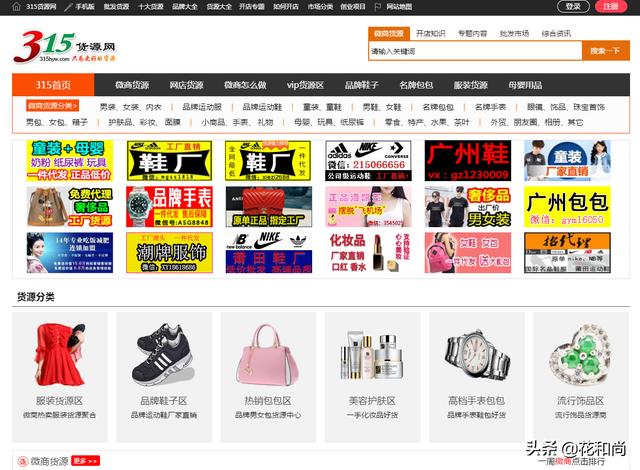The width and height of the screenshot is (640, 470).
Task: Select the 专题内容 search tab
Action: click(x=472, y=34)
